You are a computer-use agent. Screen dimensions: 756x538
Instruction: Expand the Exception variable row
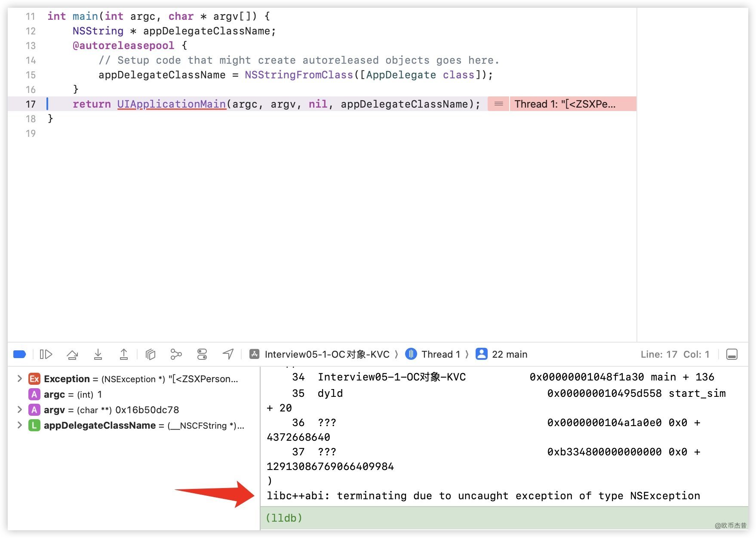19,379
